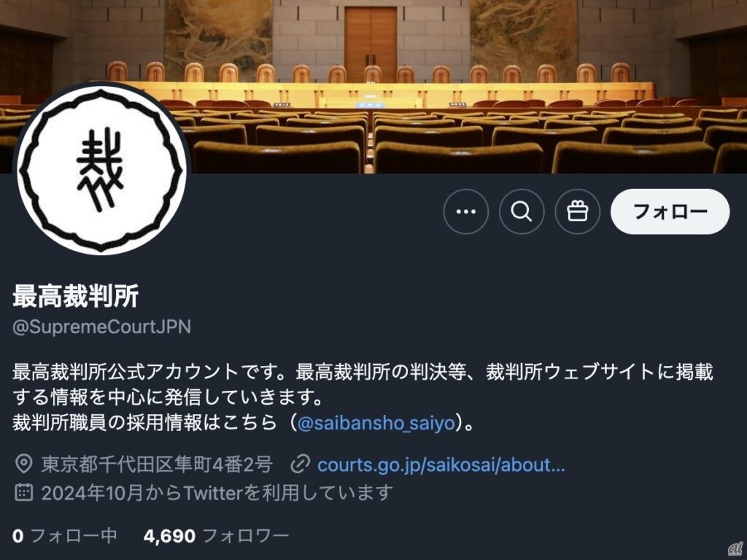Open the three-dot more options menu
The image size is (747, 560).
465,211
